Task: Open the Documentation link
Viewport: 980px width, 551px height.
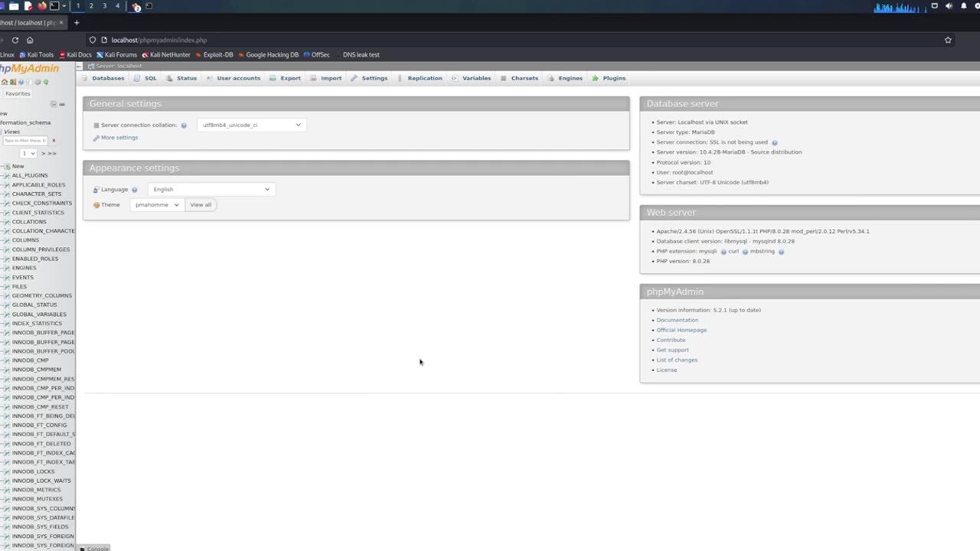Action: [x=678, y=320]
